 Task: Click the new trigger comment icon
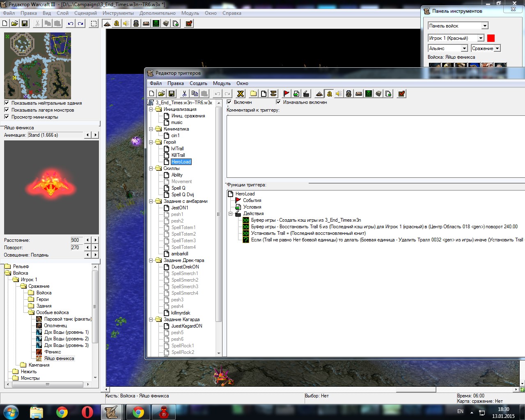pyautogui.click(x=273, y=94)
